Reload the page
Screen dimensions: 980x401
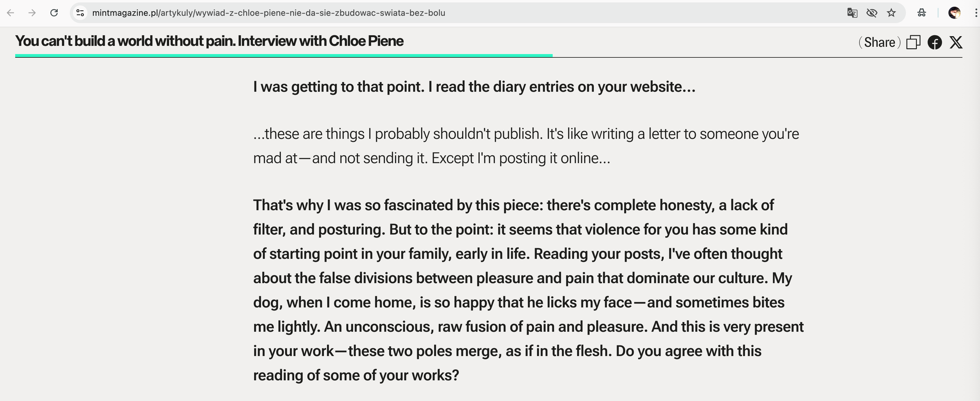[x=54, y=13]
